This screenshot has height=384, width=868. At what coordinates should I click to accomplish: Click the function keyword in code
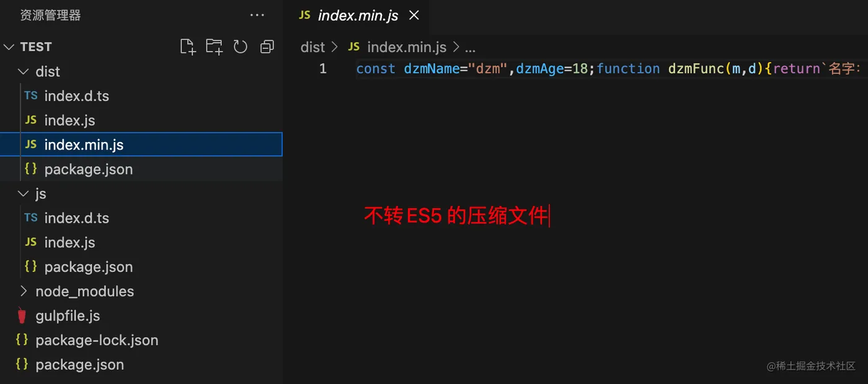[x=628, y=68]
